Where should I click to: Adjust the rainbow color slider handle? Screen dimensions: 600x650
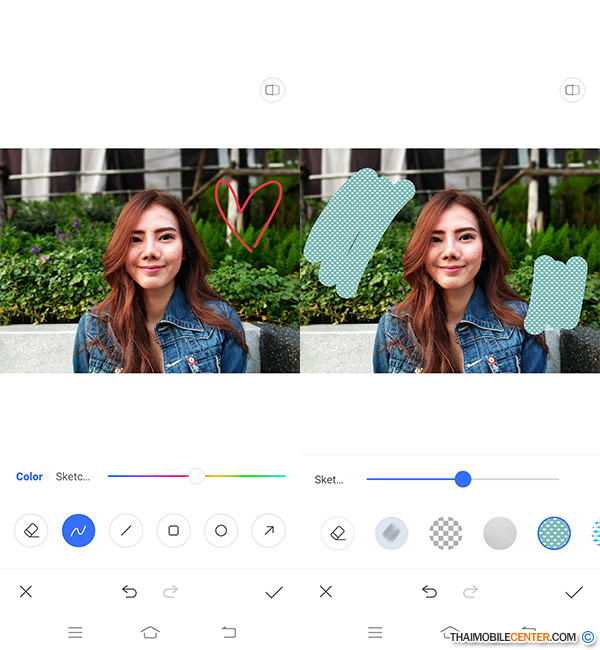[x=197, y=476]
